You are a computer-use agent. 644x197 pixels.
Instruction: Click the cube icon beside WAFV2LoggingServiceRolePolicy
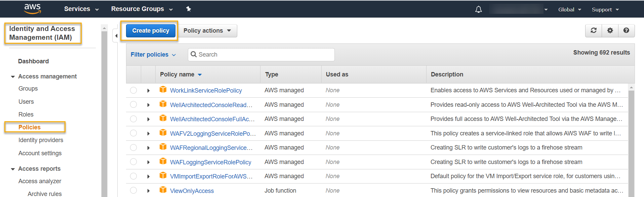(163, 133)
